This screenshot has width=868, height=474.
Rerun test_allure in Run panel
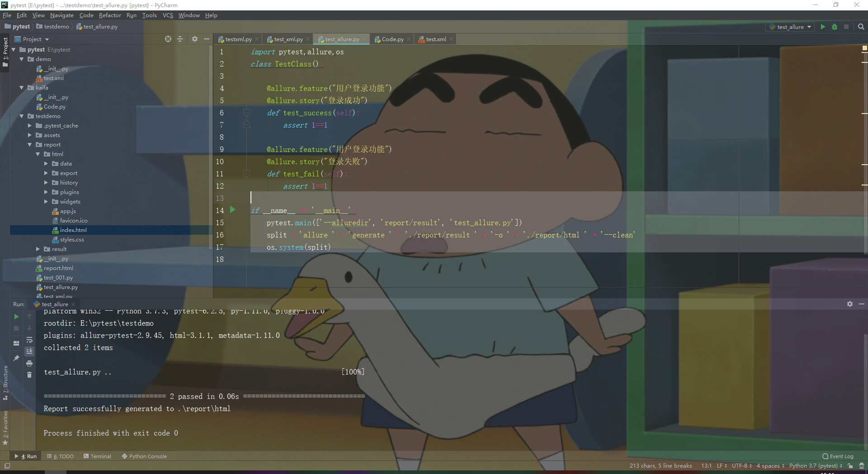click(16, 317)
